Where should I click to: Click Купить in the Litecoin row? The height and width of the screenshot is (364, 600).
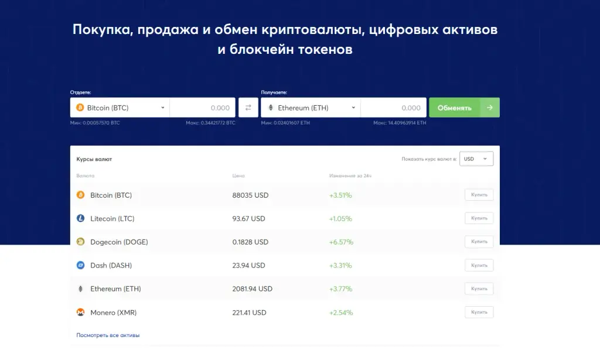click(x=479, y=218)
